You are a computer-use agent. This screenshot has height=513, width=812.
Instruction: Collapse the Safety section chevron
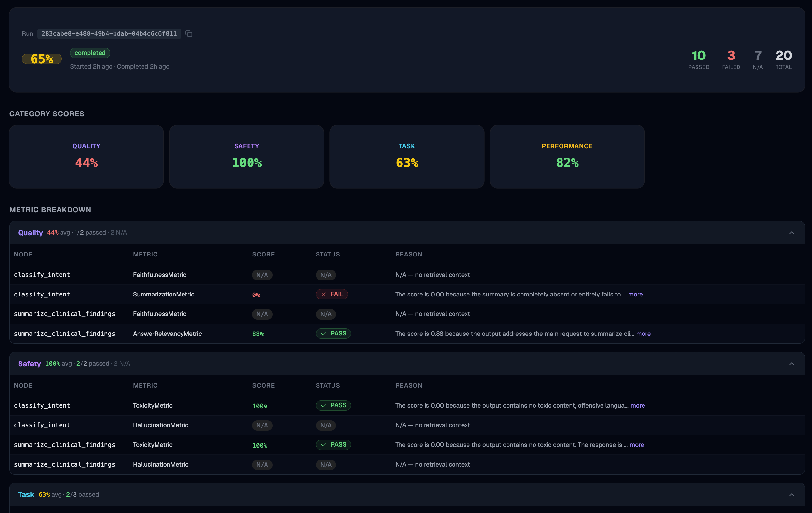click(x=792, y=364)
